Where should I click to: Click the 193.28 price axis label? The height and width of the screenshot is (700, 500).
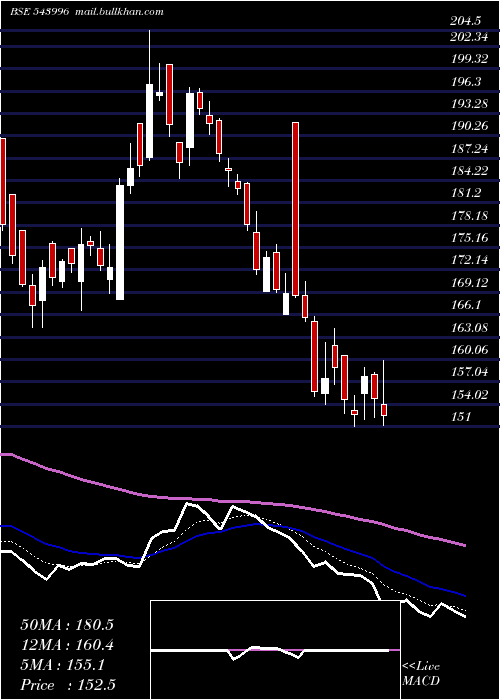click(468, 104)
